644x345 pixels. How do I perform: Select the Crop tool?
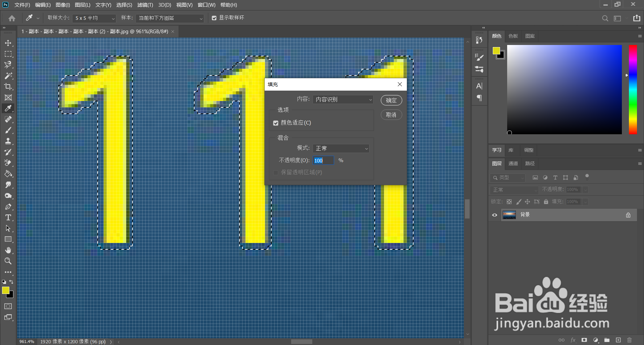[8, 87]
